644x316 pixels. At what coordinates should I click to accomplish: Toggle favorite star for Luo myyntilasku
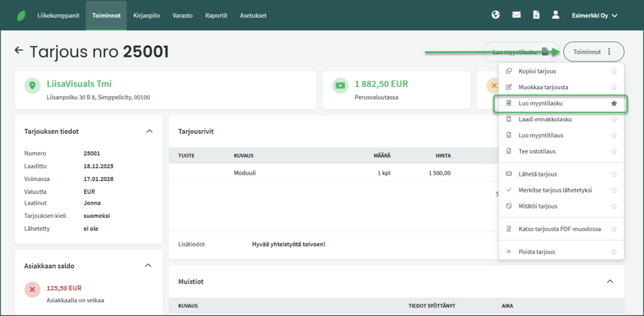[614, 103]
